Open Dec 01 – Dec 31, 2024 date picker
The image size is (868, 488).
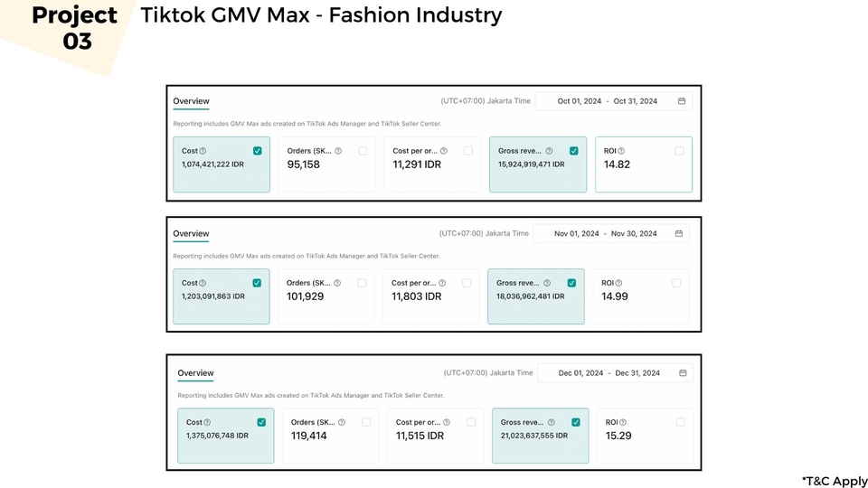615,373
